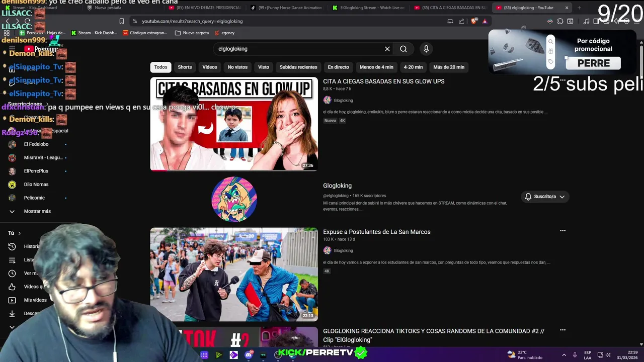Expand the Tú section chevron

click(x=19, y=233)
